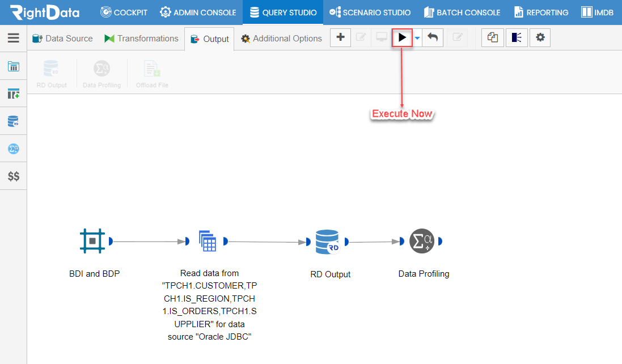The image size is (622, 364).
Task: Click the Data Profiling node on the canvas
Action: pyautogui.click(x=422, y=241)
